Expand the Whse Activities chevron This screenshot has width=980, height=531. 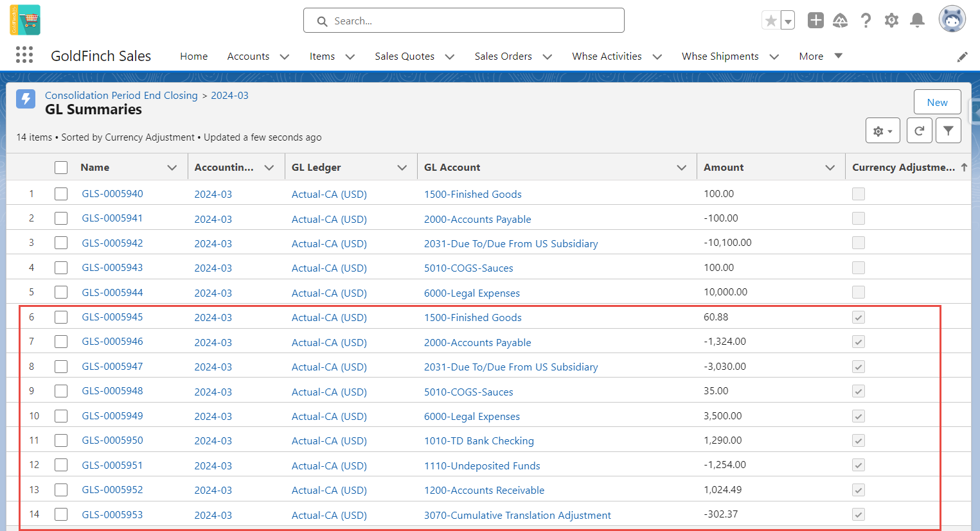click(x=657, y=57)
